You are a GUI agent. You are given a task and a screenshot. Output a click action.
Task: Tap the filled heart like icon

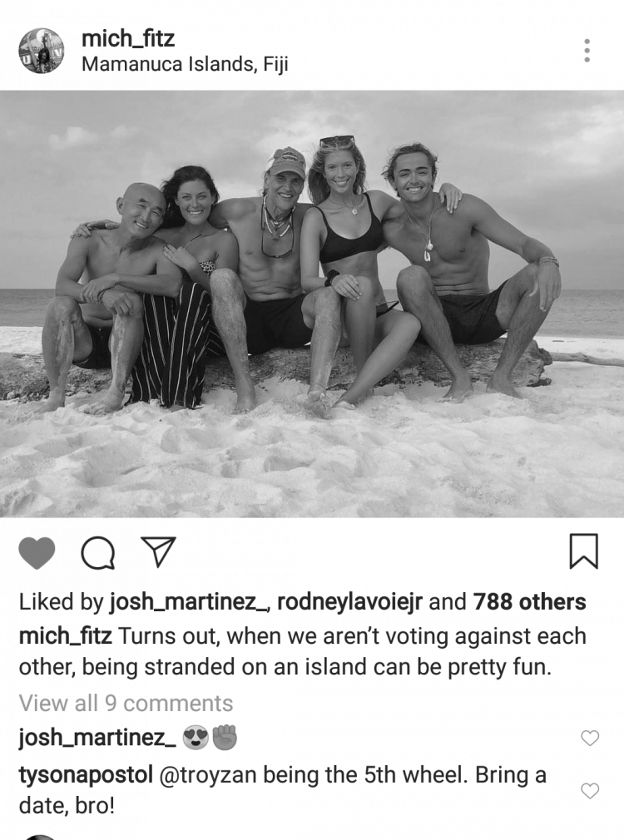point(37,552)
